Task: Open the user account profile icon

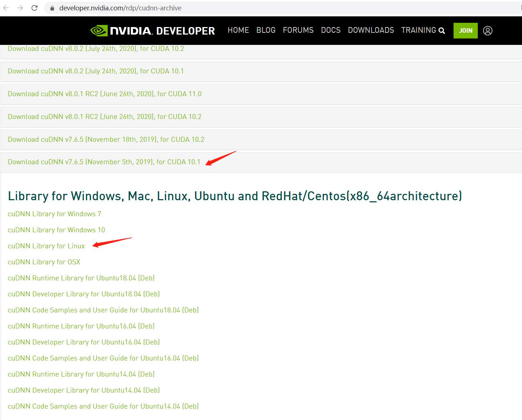Action: (488, 31)
